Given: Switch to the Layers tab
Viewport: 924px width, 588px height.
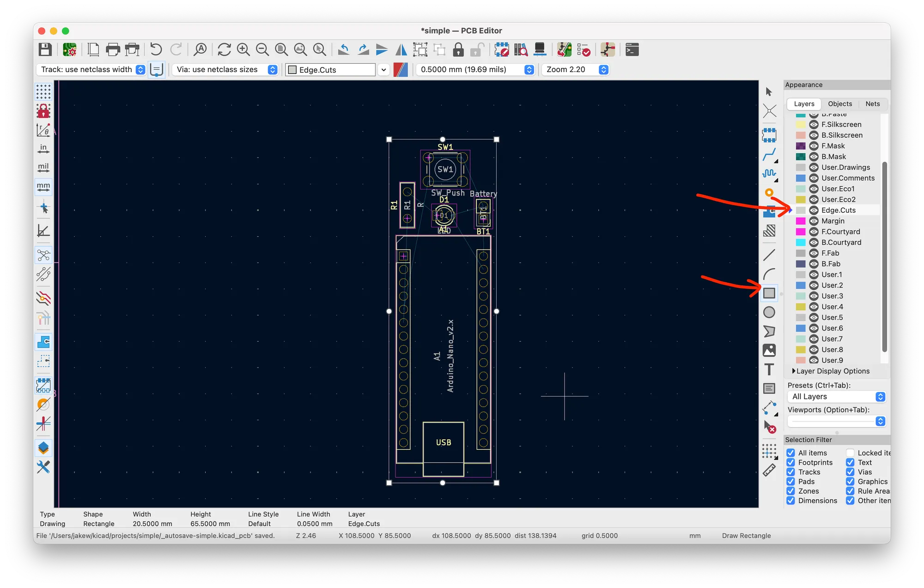Looking at the screenshot, I should (x=804, y=104).
